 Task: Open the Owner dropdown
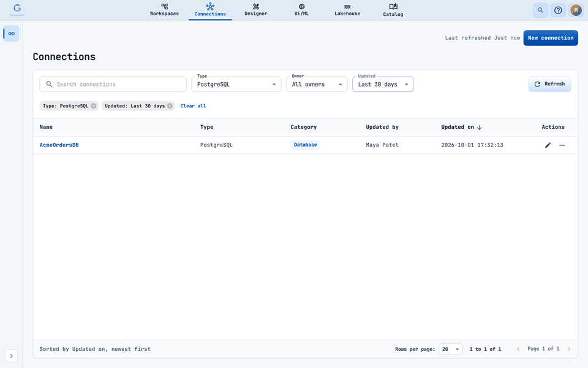point(317,84)
